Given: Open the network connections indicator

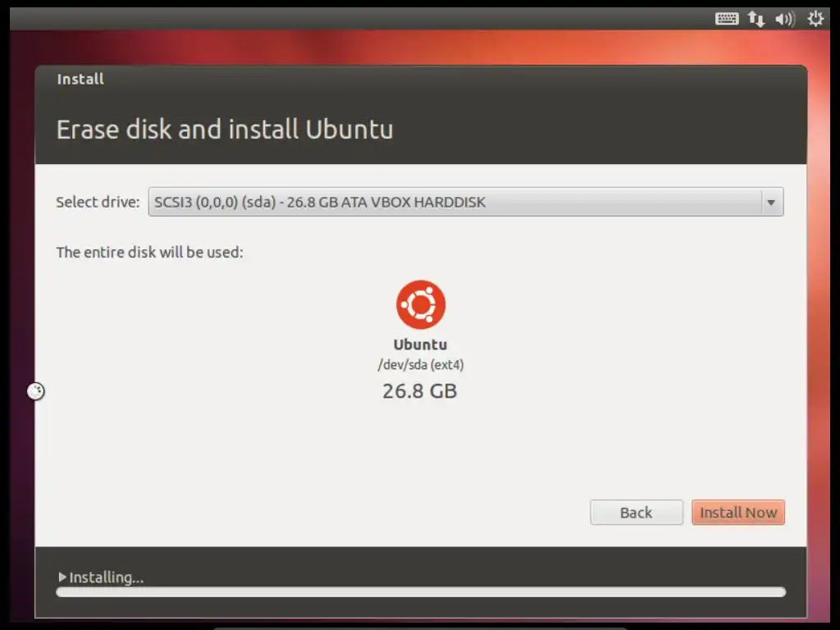Looking at the screenshot, I should (x=756, y=20).
